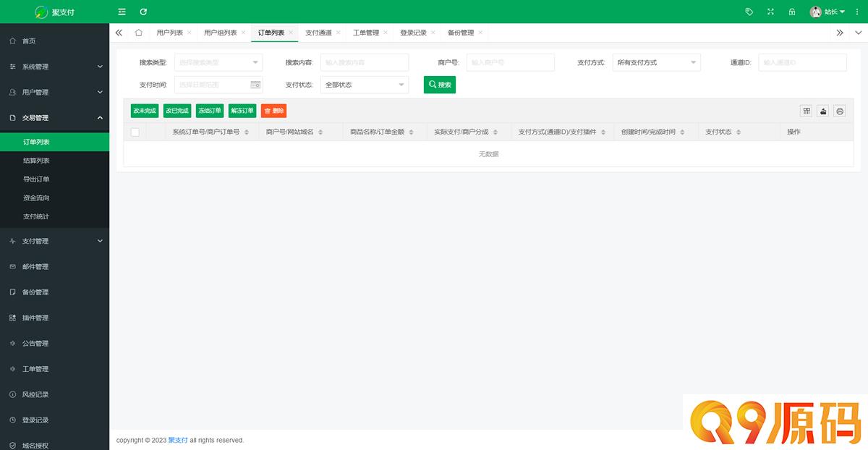Open the 支付时间 date range picker
This screenshot has width=868, height=450.
point(218,85)
